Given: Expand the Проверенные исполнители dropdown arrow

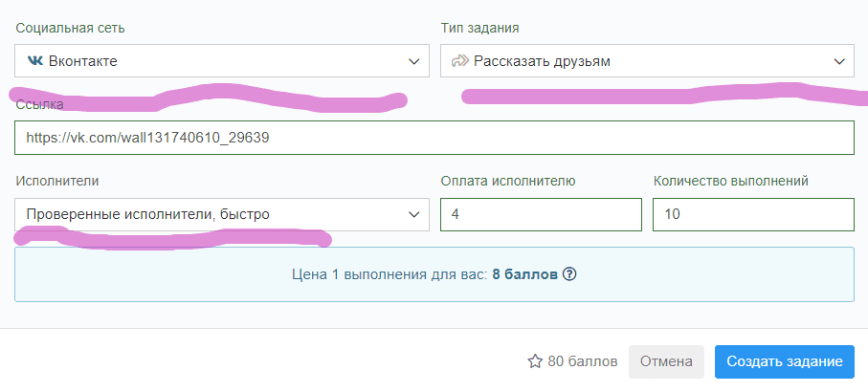Looking at the screenshot, I should [x=414, y=214].
